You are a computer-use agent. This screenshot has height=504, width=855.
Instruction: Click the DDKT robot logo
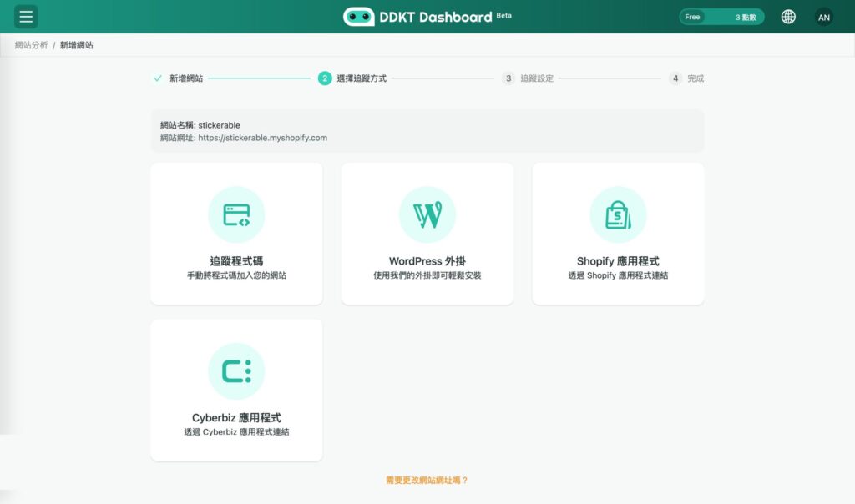pos(359,15)
